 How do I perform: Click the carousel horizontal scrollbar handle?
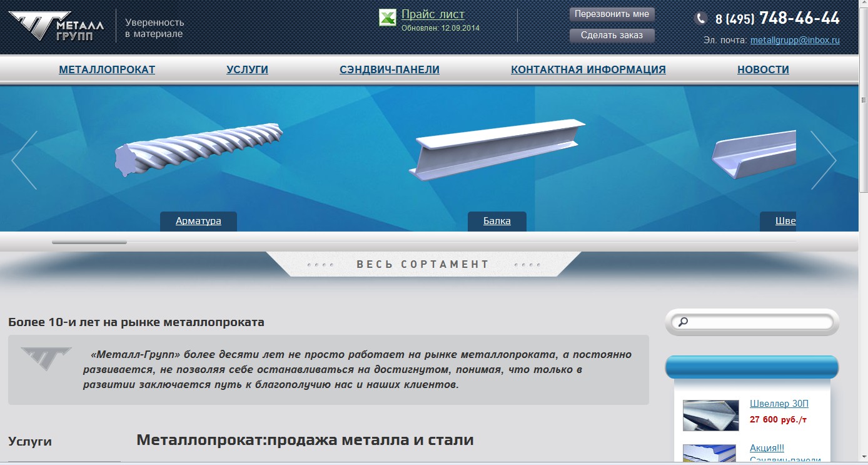pyautogui.click(x=89, y=242)
